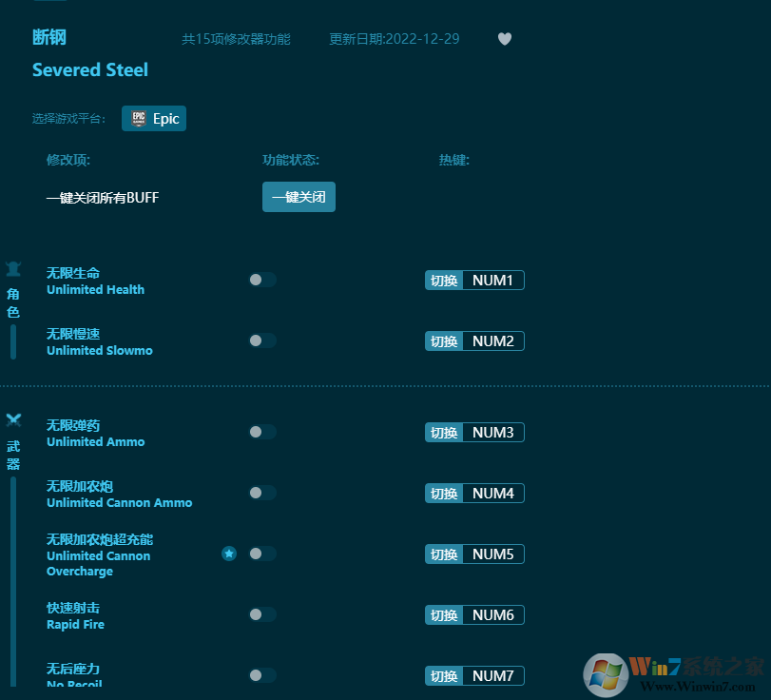The height and width of the screenshot is (700, 771).
Task: Toggle Unlimited Slowmo switch
Action: (x=262, y=340)
